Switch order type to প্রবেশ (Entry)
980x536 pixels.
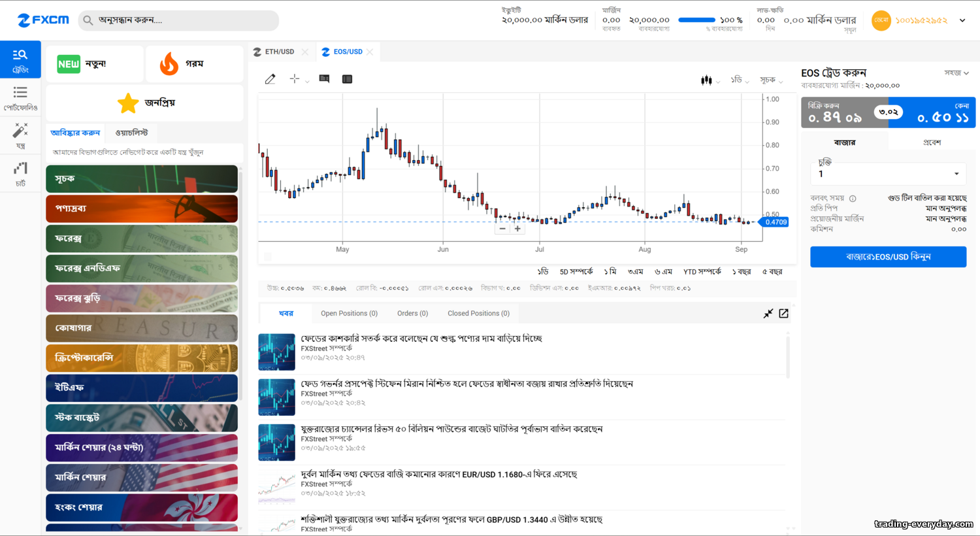tap(932, 142)
